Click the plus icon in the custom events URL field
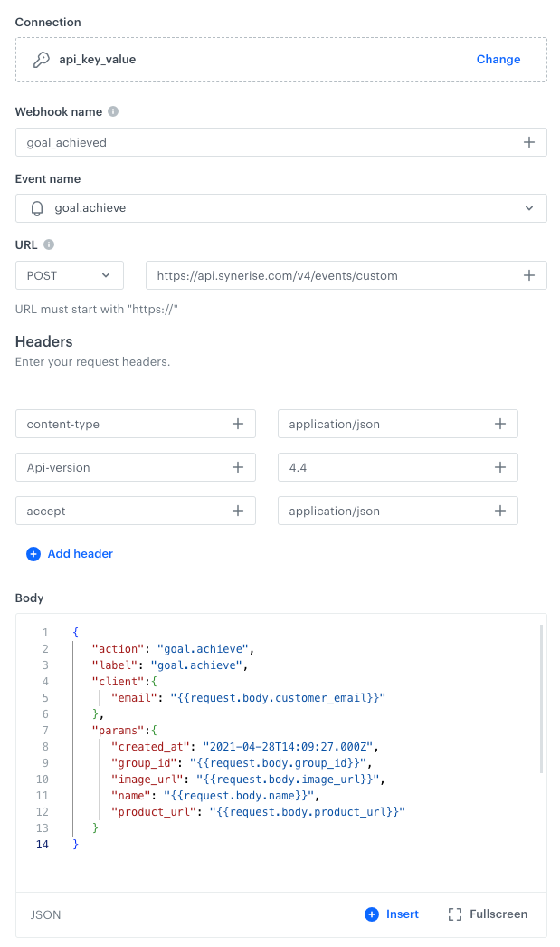The width and height of the screenshot is (560, 947). (x=529, y=275)
